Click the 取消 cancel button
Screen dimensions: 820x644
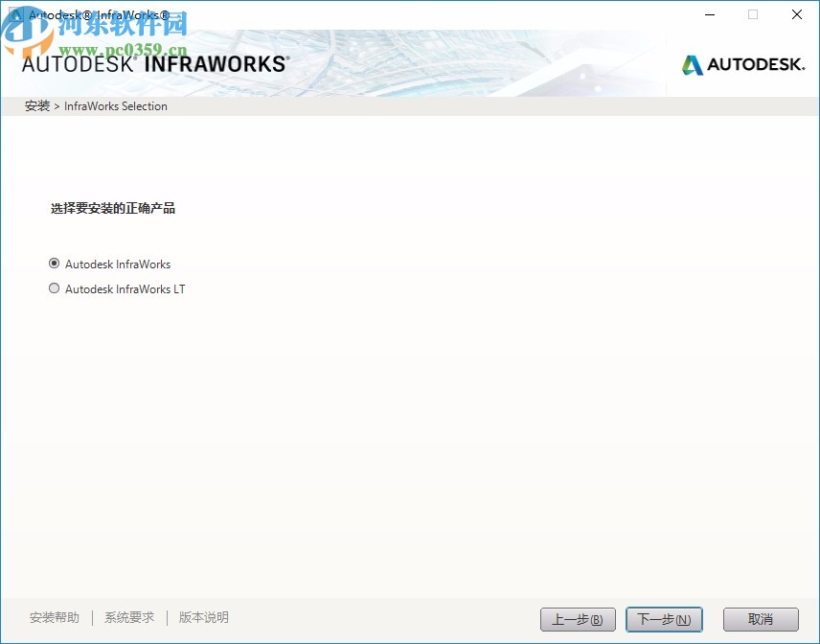pos(760,619)
